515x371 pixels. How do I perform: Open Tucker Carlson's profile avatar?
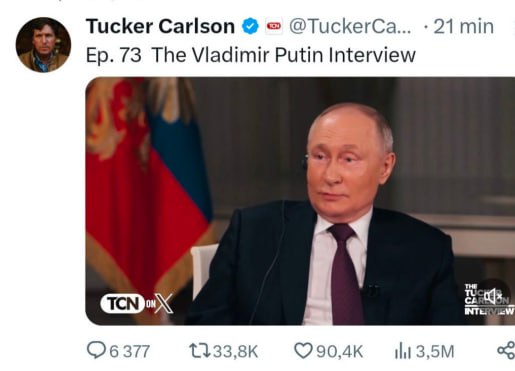pyautogui.click(x=43, y=45)
